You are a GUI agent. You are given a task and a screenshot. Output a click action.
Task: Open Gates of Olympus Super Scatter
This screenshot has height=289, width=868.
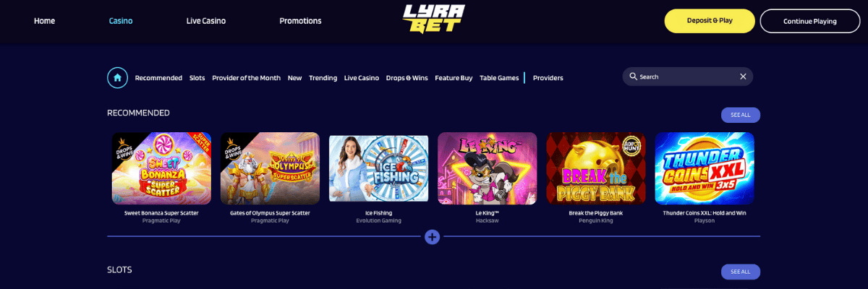[x=270, y=168]
